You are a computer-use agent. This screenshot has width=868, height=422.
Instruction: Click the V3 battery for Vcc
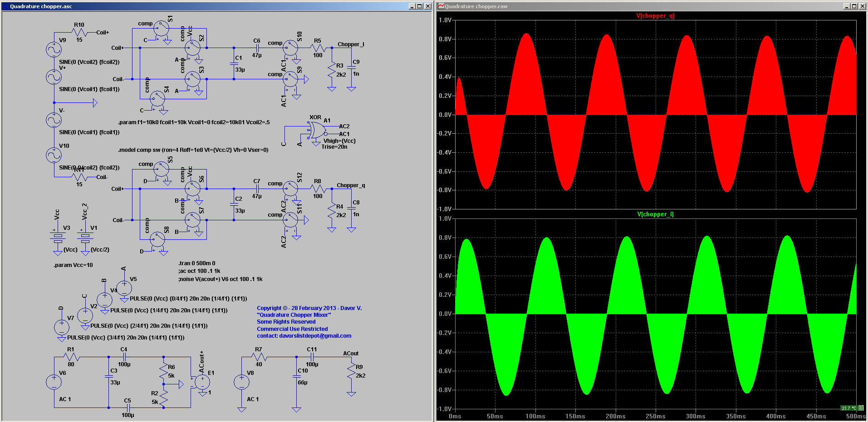58,236
